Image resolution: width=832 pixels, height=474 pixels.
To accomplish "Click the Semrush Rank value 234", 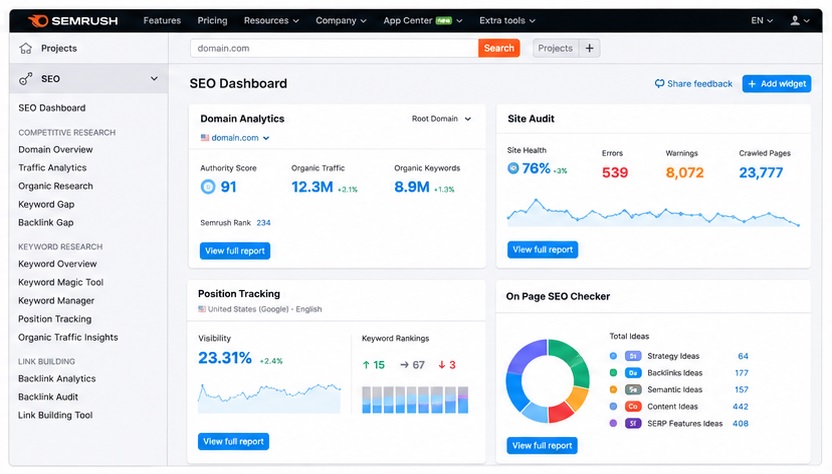I will click(263, 223).
